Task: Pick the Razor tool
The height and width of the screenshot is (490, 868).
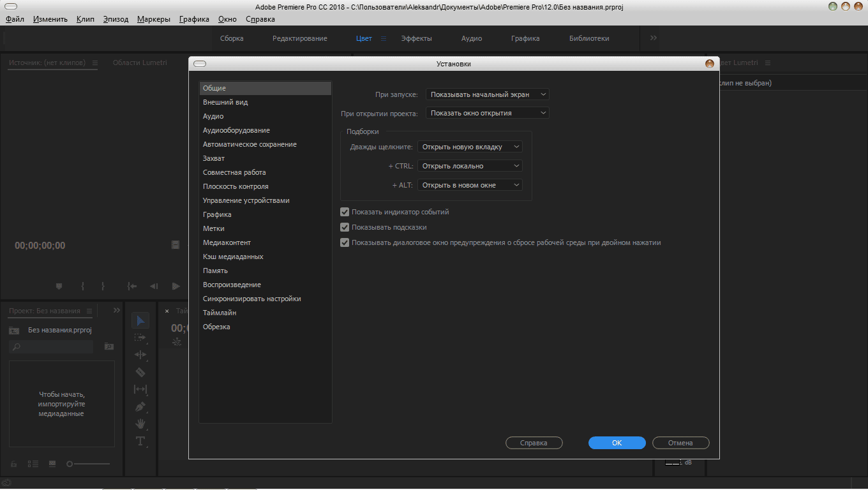Action: click(x=140, y=372)
